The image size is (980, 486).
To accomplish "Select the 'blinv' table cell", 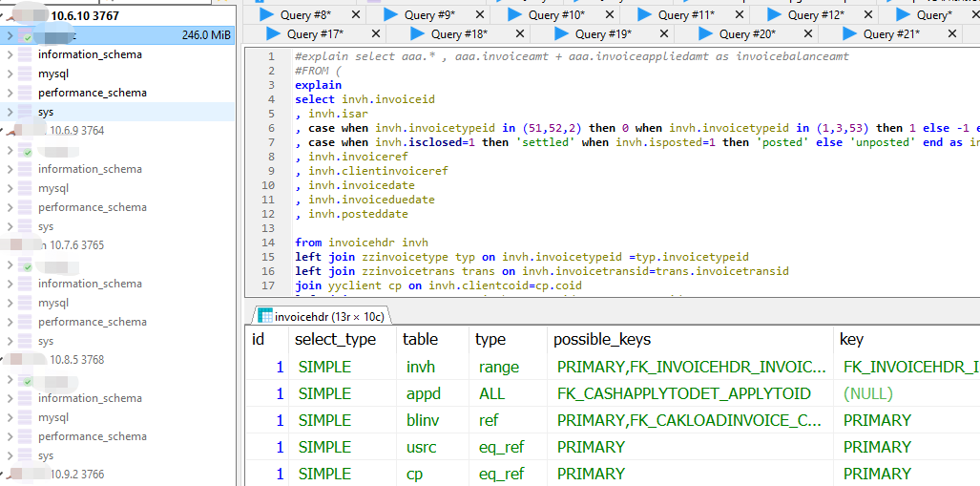I will 425,420.
